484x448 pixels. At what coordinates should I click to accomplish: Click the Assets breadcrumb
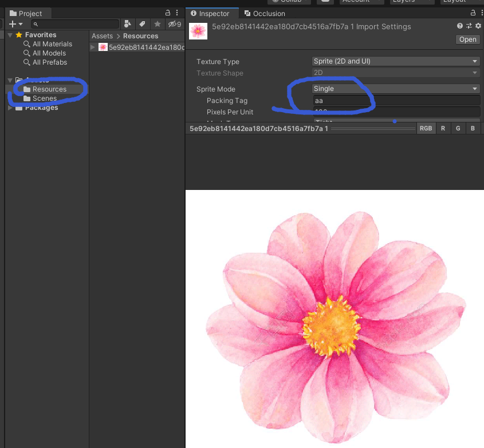(x=102, y=36)
